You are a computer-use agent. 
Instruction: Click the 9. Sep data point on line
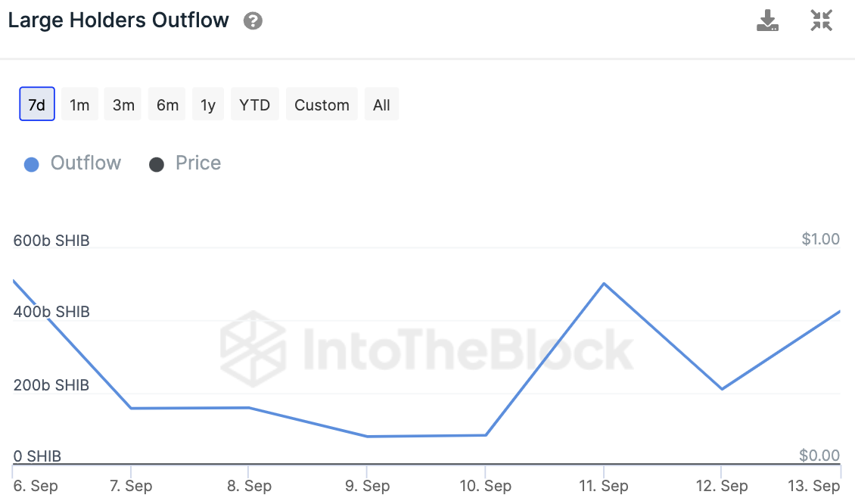coord(367,437)
